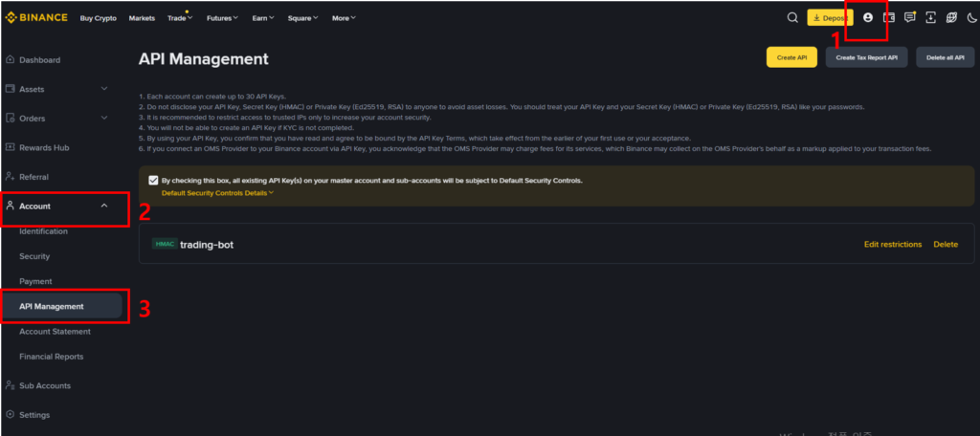Click the download app icon
This screenshot has height=436, width=980.
[930, 17]
